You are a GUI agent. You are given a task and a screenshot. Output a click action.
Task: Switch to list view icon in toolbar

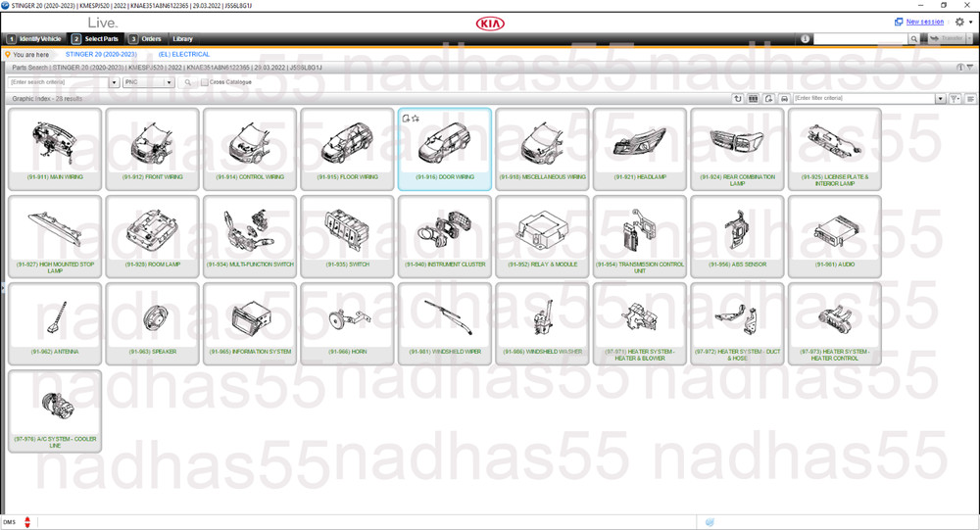coord(753,99)
